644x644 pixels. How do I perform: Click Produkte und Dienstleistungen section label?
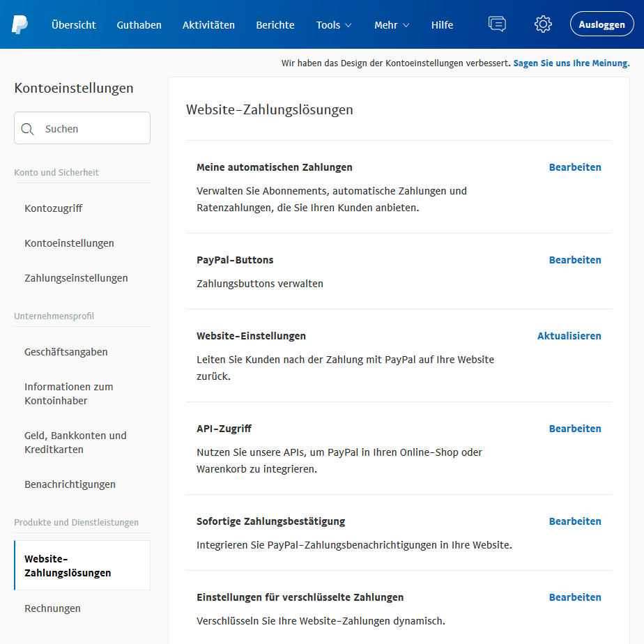[76, 523]
